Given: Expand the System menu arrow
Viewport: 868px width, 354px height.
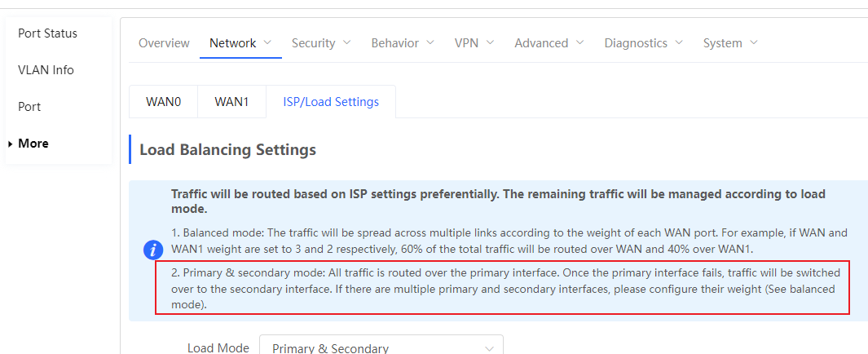Looking at the screenshot, I should point(754,42).
